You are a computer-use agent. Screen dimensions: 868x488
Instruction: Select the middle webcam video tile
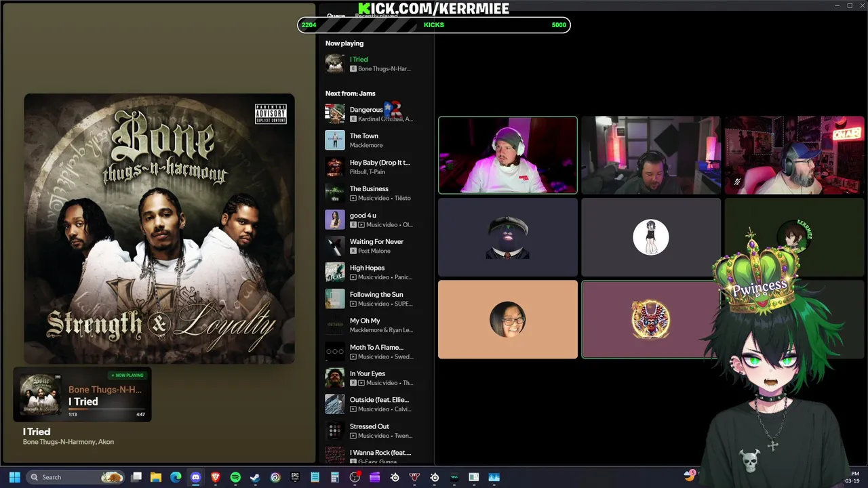point(651,155)
